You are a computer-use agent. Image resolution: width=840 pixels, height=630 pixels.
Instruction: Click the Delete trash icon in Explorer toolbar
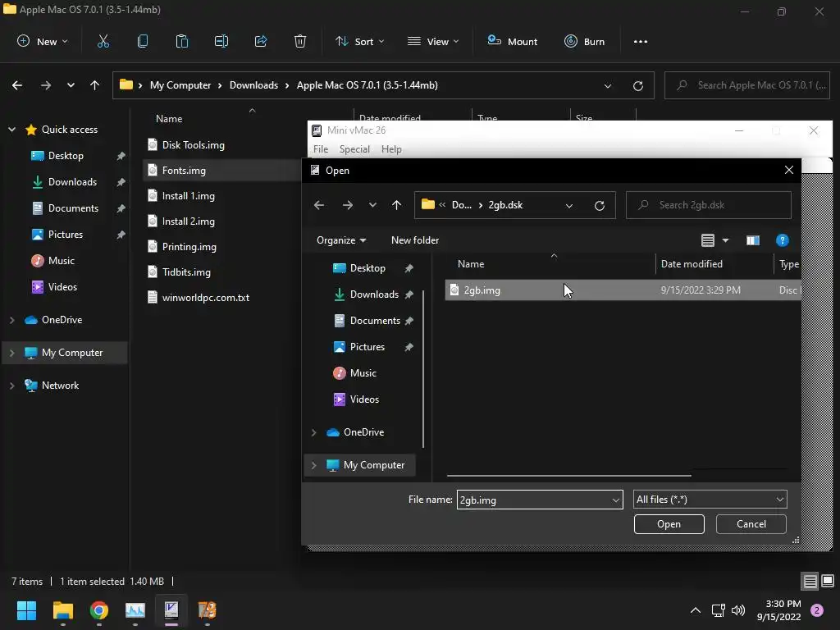[x=300, y=41]
